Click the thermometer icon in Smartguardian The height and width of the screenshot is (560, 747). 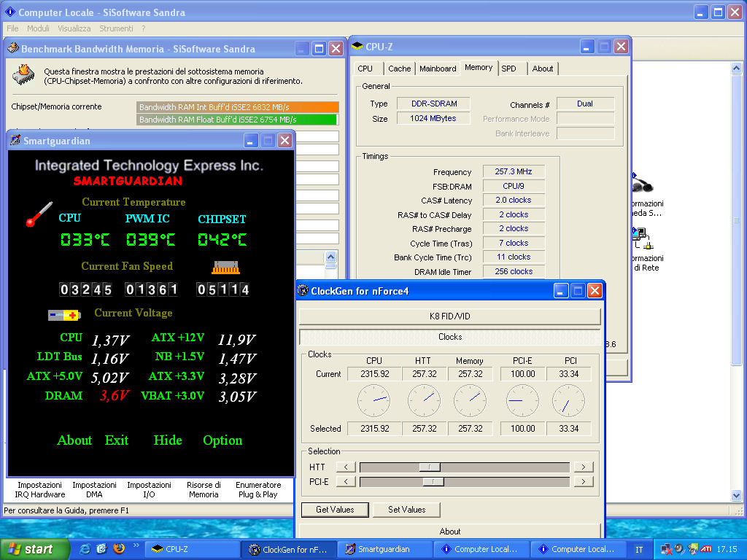pos(39,214)
